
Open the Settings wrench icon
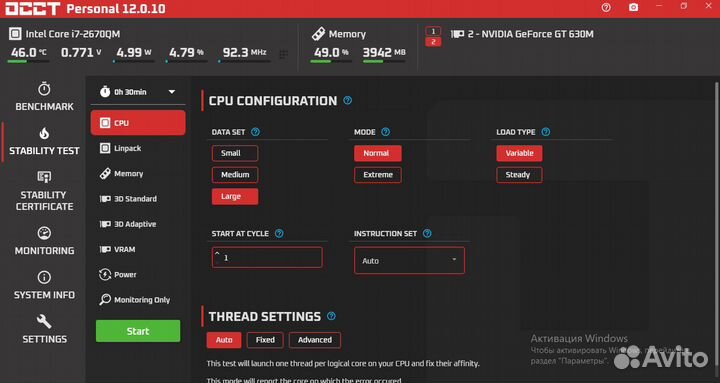[44, 321]
